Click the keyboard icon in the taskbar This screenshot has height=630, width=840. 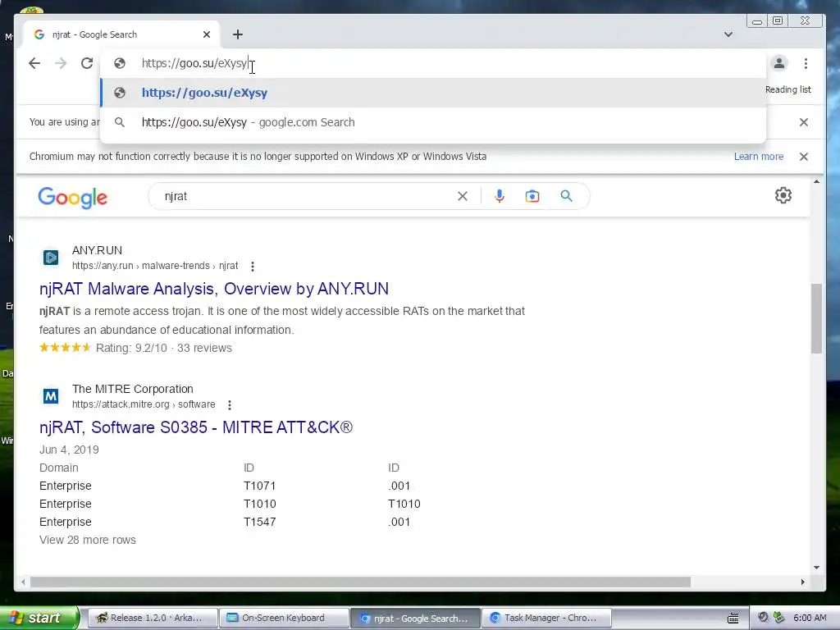[x=733, y=619]
